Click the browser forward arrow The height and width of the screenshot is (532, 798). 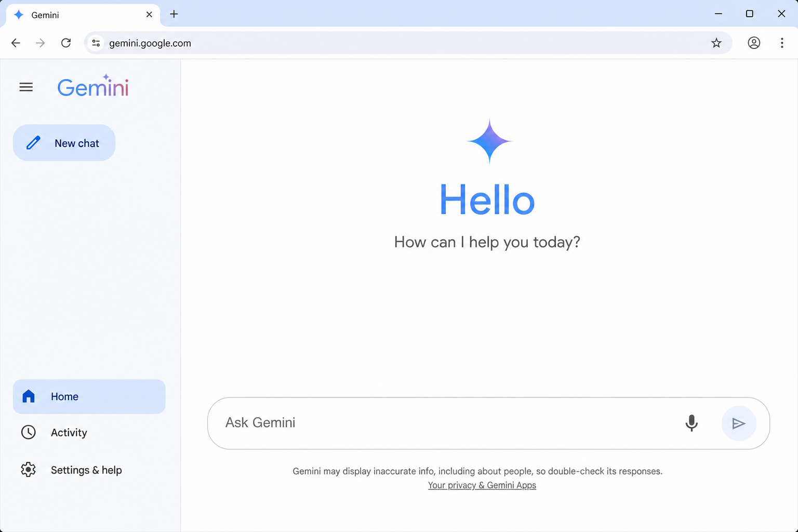(41, 43)
